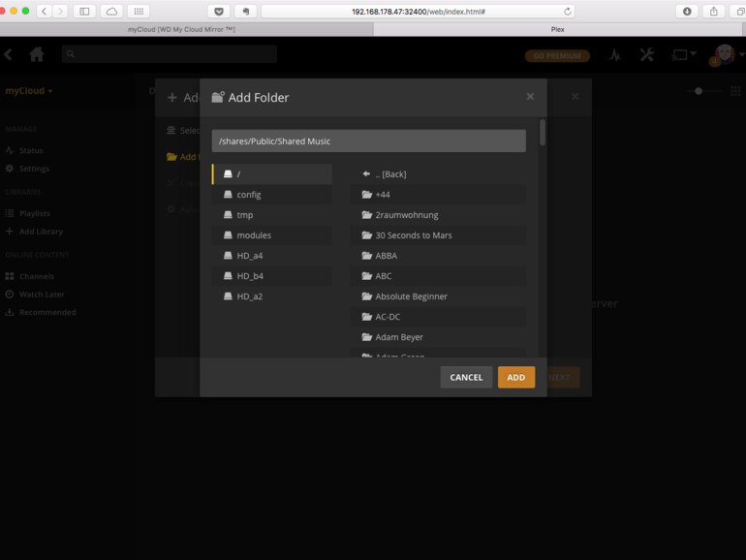Select the root / drive
This screenshot has height=560, width=746.
pos(272,174)
